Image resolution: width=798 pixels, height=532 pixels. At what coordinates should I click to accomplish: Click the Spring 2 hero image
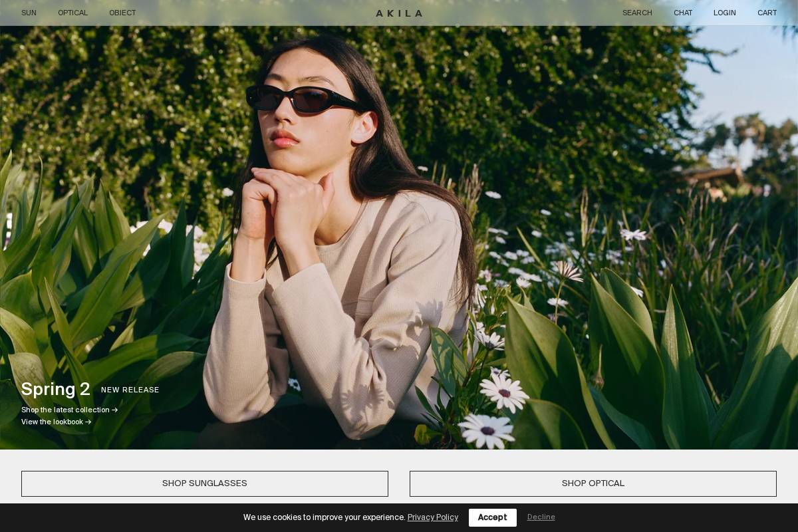coord(399,233)
